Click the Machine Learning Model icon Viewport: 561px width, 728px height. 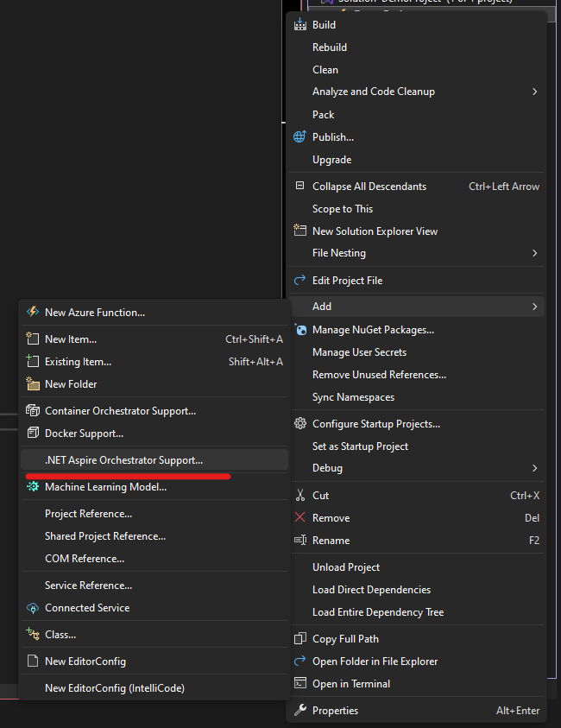pyautogui.click(x=33, y=487)
